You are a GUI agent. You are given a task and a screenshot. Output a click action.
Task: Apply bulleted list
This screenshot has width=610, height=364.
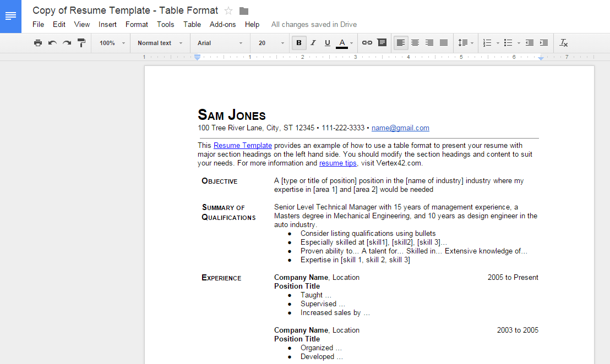(508, 43)
